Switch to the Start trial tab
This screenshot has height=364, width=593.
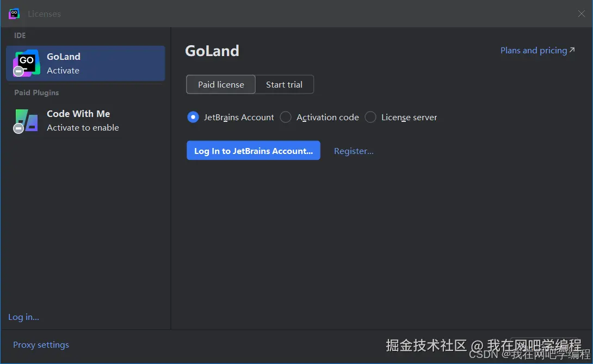click(285, 84)
